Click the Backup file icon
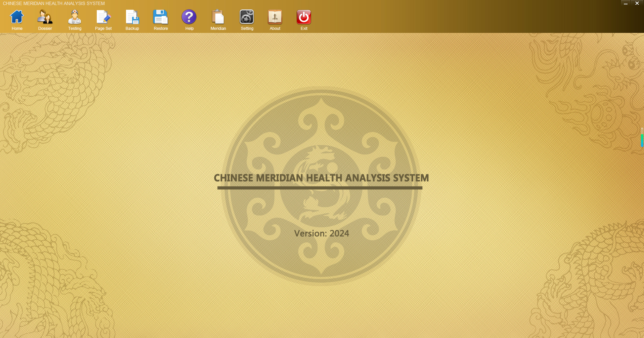 click(132, 17)
